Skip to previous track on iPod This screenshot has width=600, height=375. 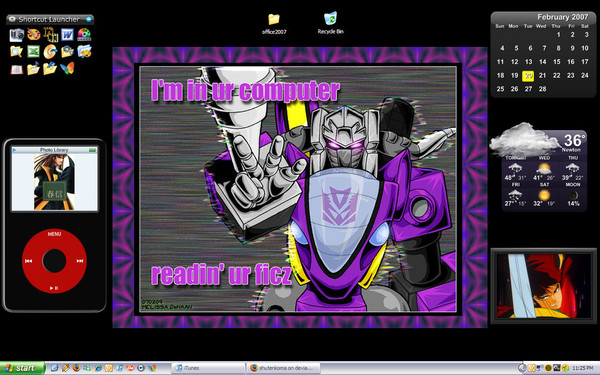coord(28,261)
